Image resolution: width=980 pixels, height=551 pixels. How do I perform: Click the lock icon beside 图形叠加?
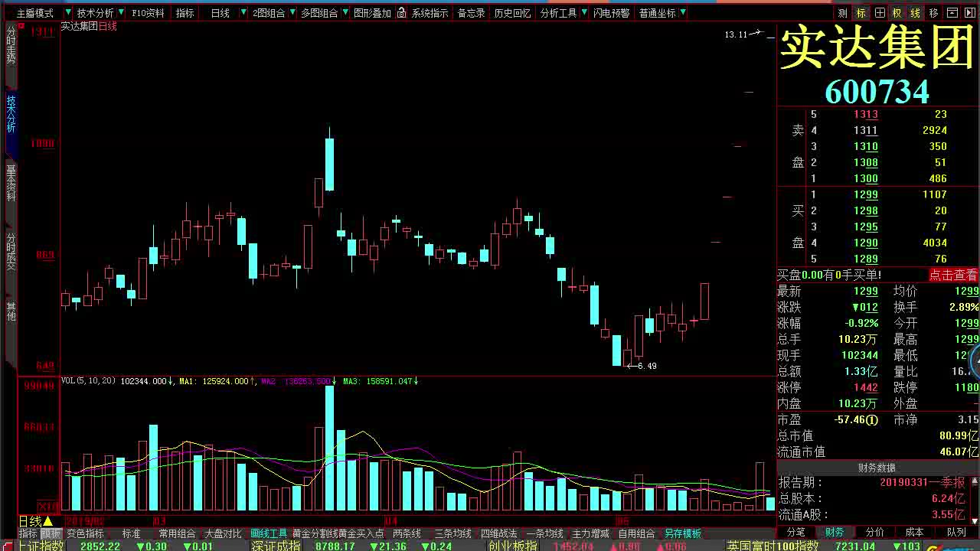pyautogui.click(x=403, y=13)
